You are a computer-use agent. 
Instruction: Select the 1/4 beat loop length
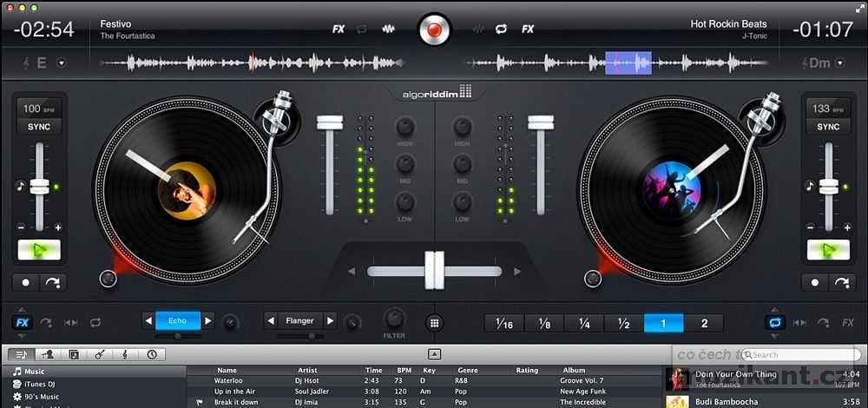click(x=584, y=323)
